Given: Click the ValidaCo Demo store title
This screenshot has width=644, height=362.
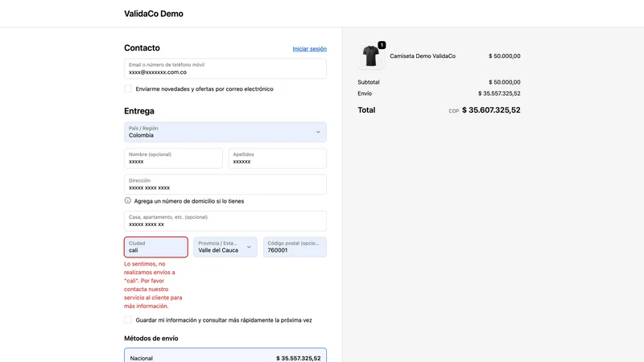Looking at the screenshot, I should pos(154,14).
